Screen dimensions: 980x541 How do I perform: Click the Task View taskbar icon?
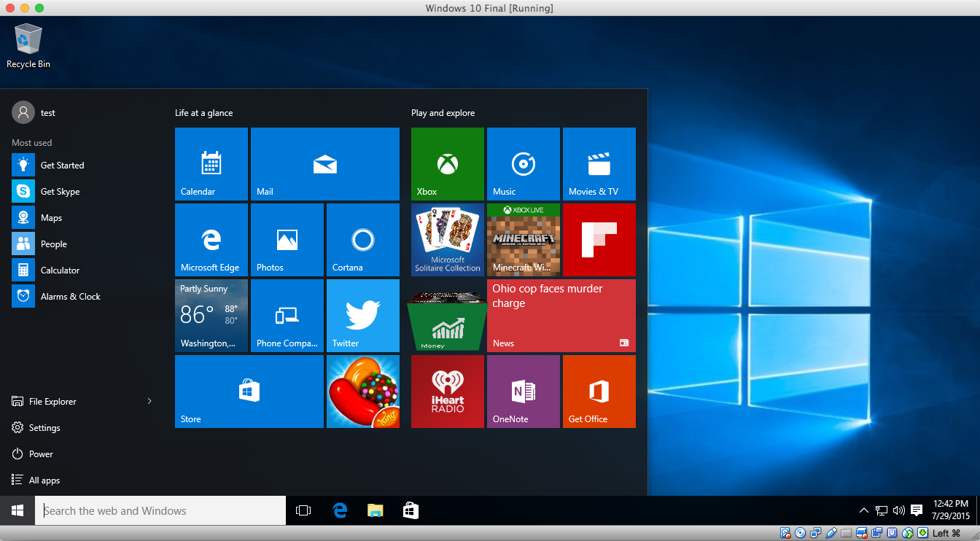(x=303, y=511)
